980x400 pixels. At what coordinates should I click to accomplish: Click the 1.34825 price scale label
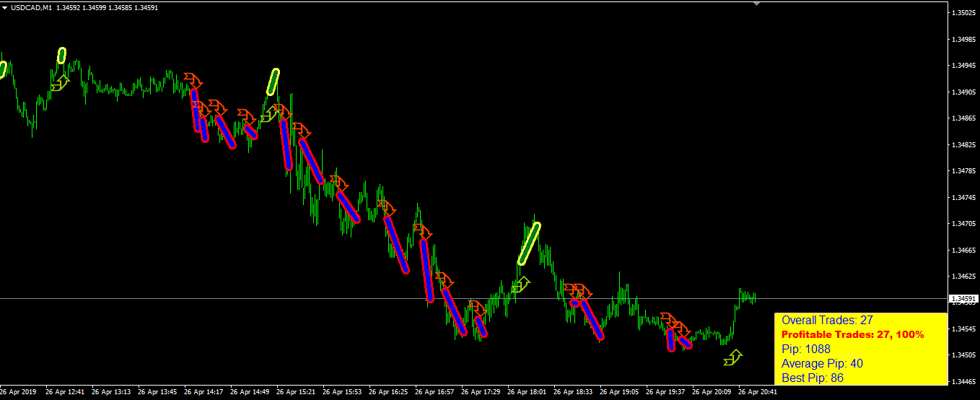pos(963,145)
